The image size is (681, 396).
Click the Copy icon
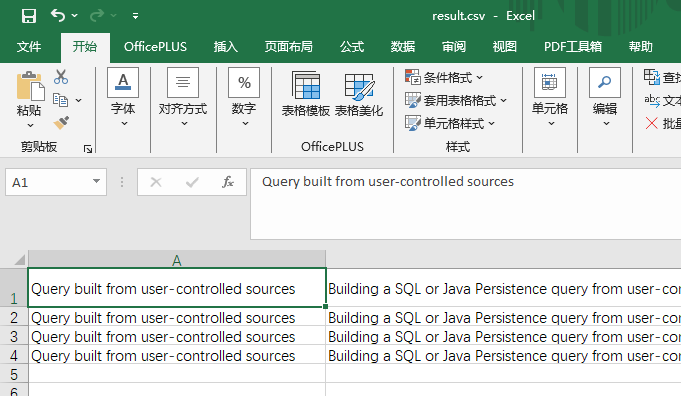pos(60,100)
